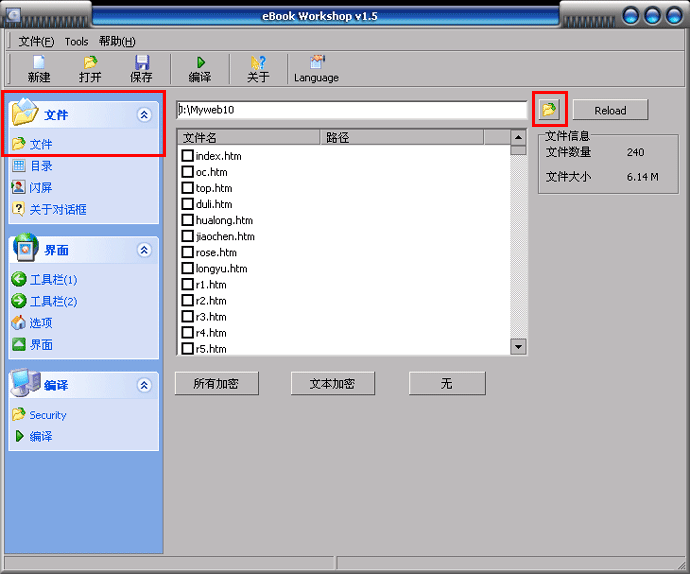
Task: Open the 文件(F) menu
Action: tap(36, 41)
